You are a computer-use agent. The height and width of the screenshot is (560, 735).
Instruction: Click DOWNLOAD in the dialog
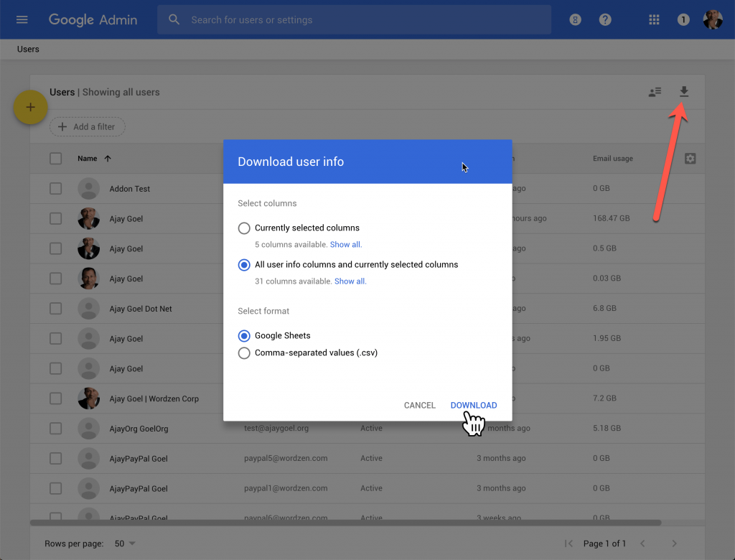click(474, 405)
